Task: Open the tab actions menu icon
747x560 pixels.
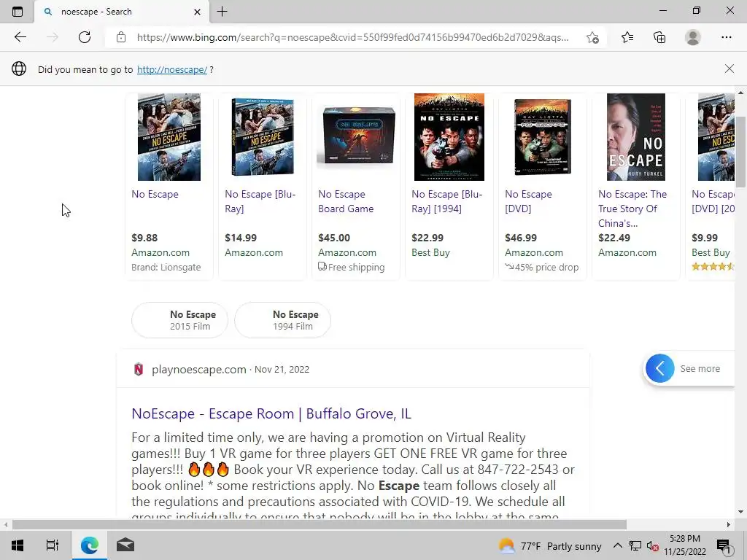Action: (x=18, y=12)
